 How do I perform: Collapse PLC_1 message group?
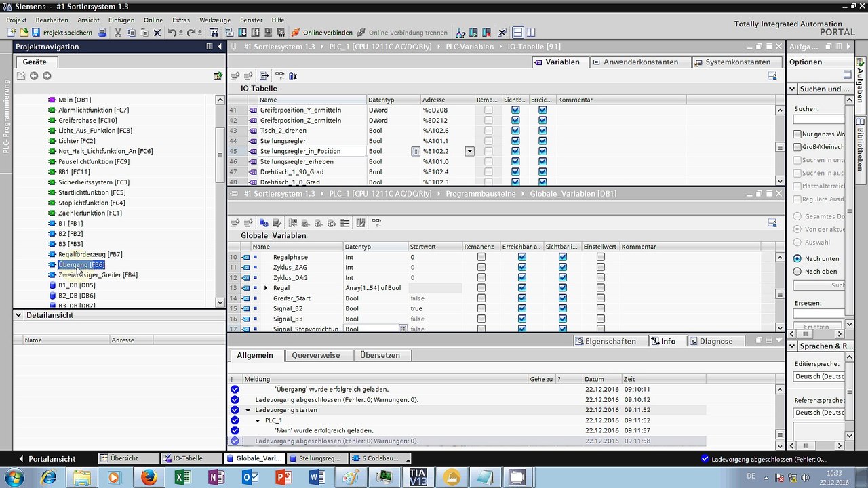coord(258,420)
